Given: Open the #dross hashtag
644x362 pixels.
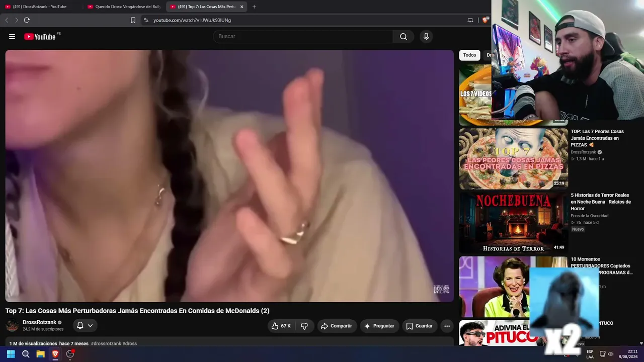Looking at the screenshot, I should (130, 344).
